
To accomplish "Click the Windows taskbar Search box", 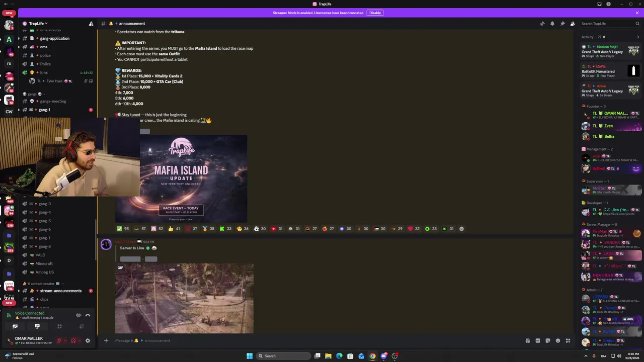I will pos(283,356).
